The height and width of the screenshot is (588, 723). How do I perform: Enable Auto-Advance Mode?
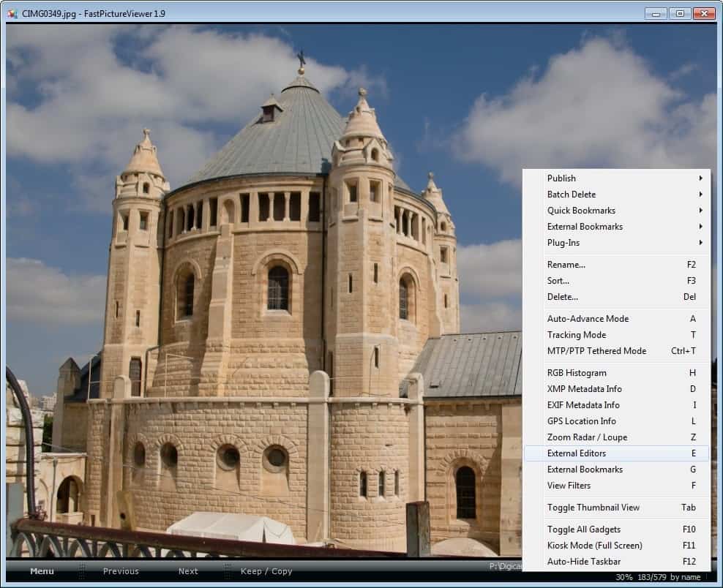click(x=585, y=318)
